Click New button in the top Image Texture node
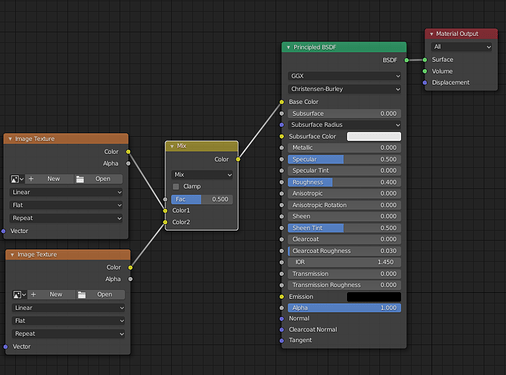The image size is (506, 375). click(x=49, y=179)
